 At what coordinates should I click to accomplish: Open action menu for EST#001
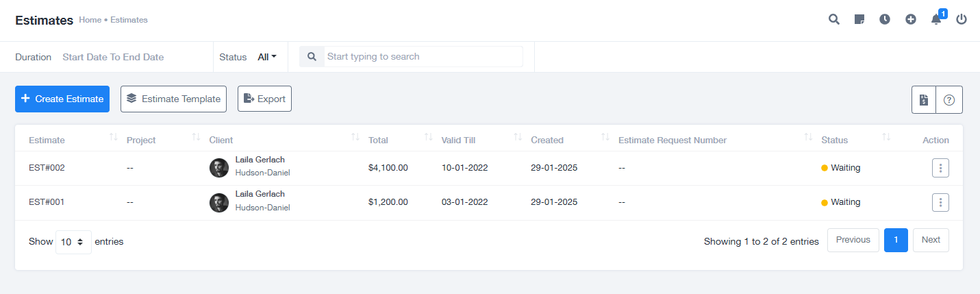940,202
